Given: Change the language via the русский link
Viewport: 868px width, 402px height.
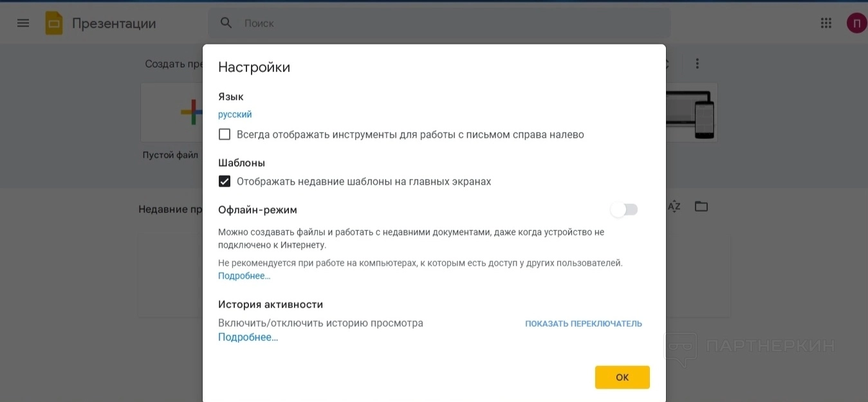Looking at the screenshot, I should [235, 114].
